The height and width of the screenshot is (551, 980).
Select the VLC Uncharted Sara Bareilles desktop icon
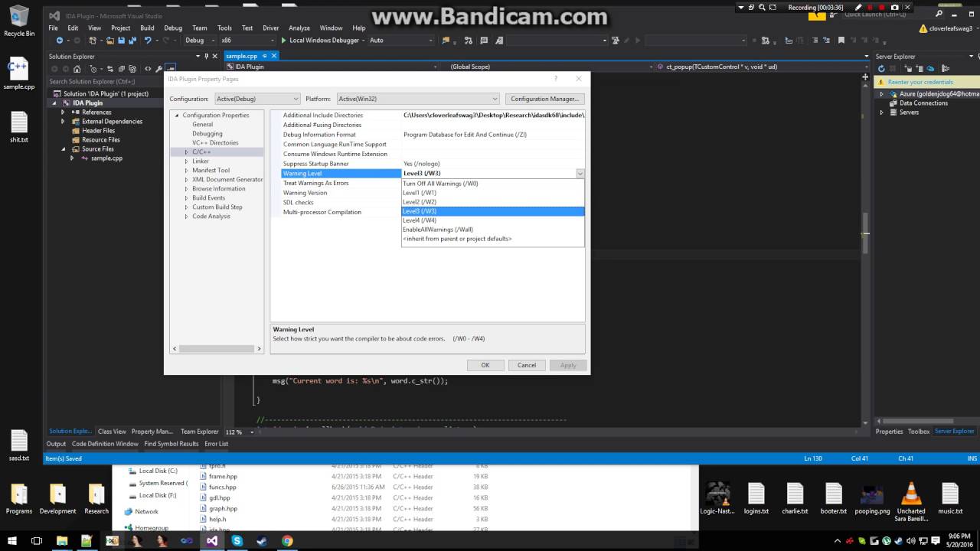[x=911, y=501]
